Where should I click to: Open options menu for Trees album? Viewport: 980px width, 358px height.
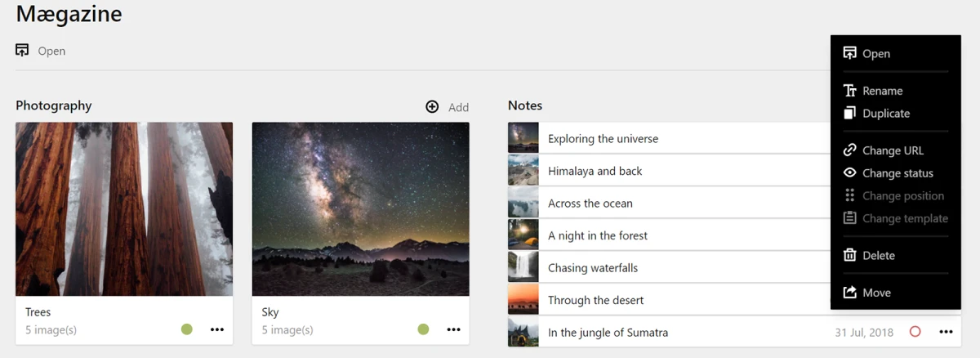[x=216, y=329]
